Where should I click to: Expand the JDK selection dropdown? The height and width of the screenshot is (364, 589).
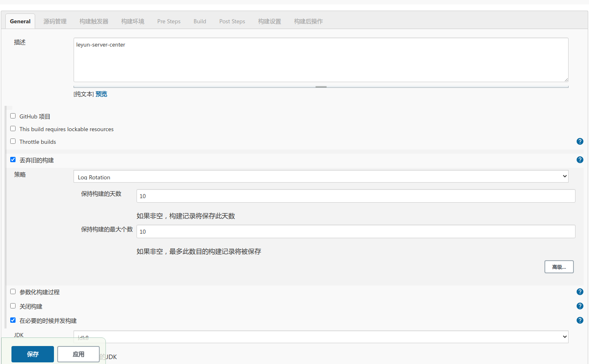pos(321,337)
